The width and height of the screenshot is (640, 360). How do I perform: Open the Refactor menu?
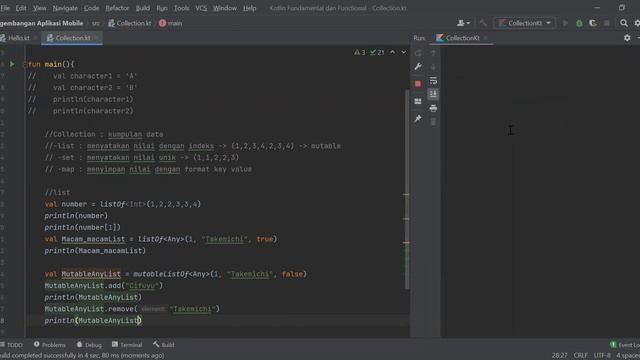click(x=117, y=8)
